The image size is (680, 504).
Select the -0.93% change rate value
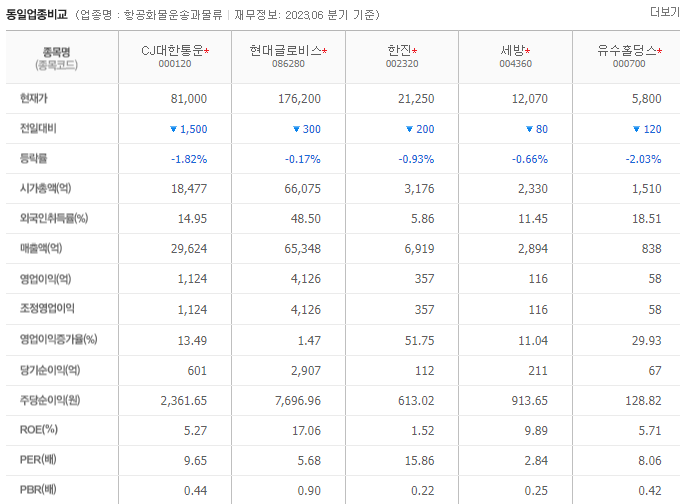[416, 159]
